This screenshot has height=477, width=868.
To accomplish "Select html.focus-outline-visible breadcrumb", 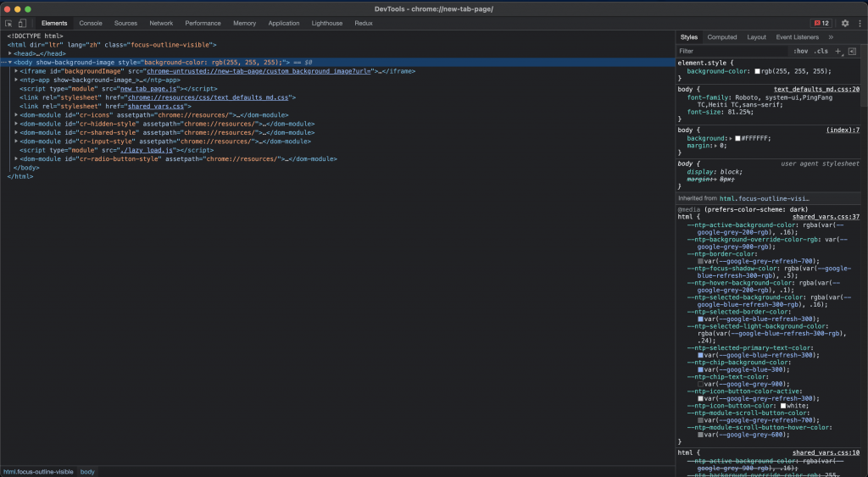I will click(38, 472).
